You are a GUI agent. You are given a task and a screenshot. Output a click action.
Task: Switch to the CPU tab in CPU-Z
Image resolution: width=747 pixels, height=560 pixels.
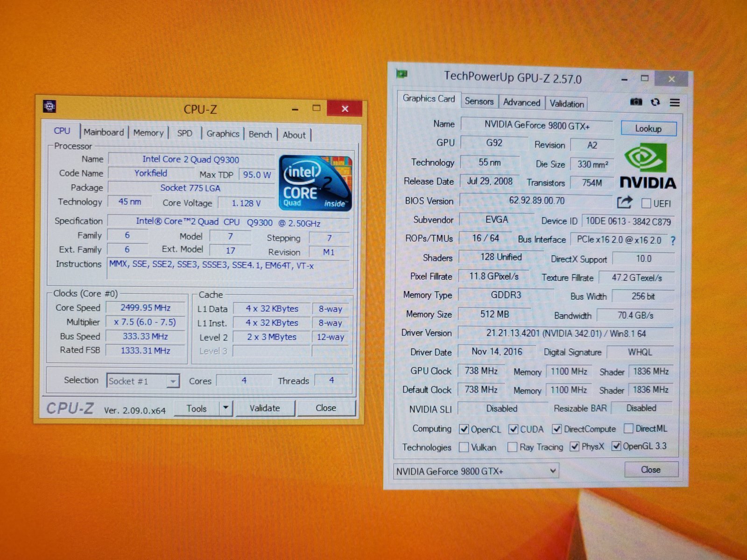[x=62, y=131]
